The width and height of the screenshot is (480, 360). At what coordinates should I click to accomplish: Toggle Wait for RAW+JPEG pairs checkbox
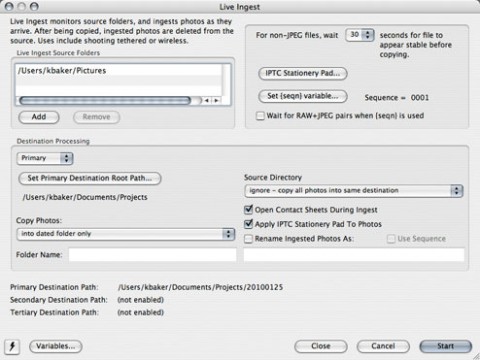(260, 116)
